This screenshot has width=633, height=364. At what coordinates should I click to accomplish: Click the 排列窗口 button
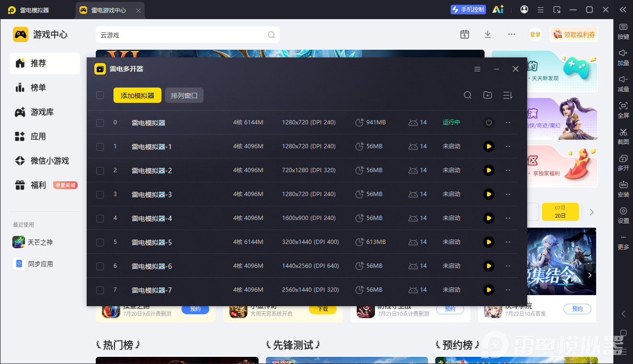point(184,95)
